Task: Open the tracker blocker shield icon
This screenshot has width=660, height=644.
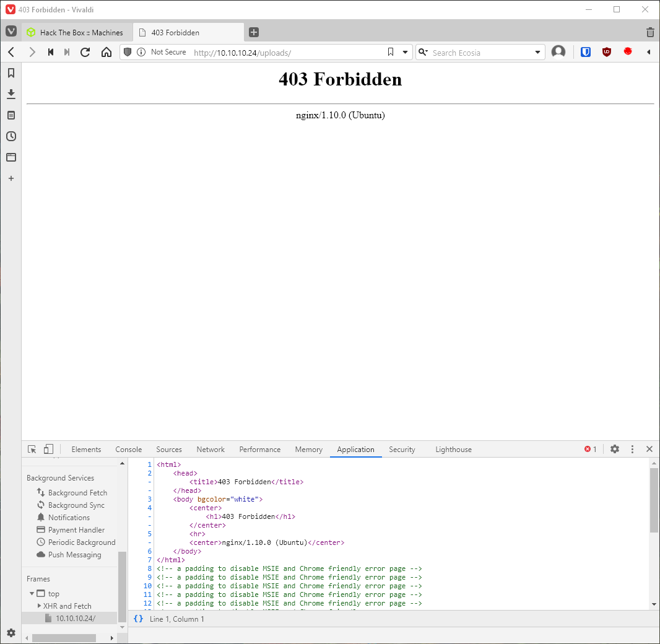Action: [128, 52]
